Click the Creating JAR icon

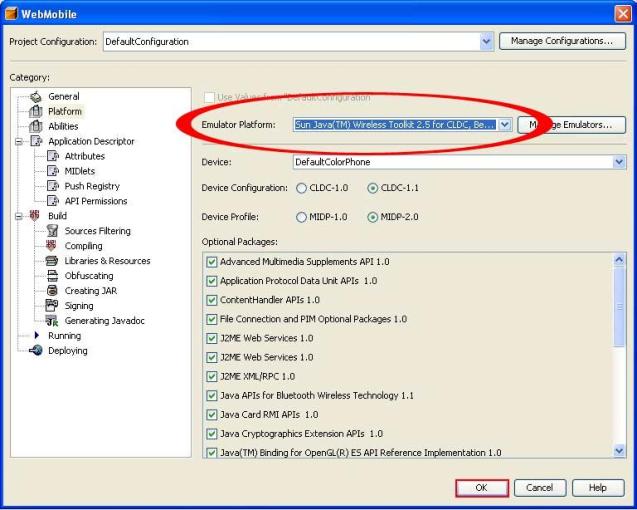point(52,291)
